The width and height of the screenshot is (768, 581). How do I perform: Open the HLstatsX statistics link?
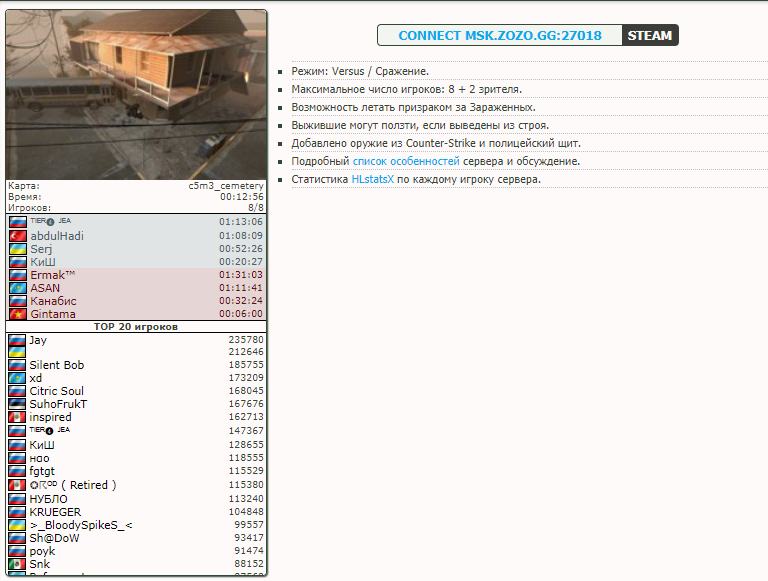point(373,179)
